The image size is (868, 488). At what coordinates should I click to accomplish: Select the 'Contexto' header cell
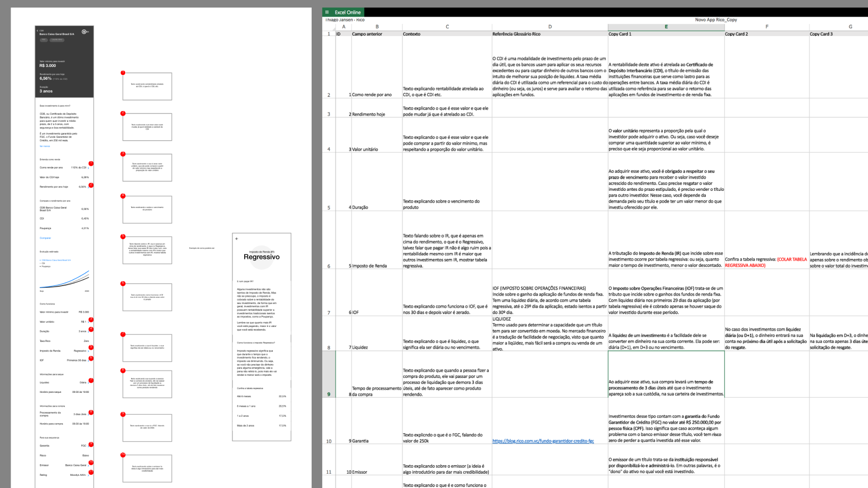[x=447, y=33]
